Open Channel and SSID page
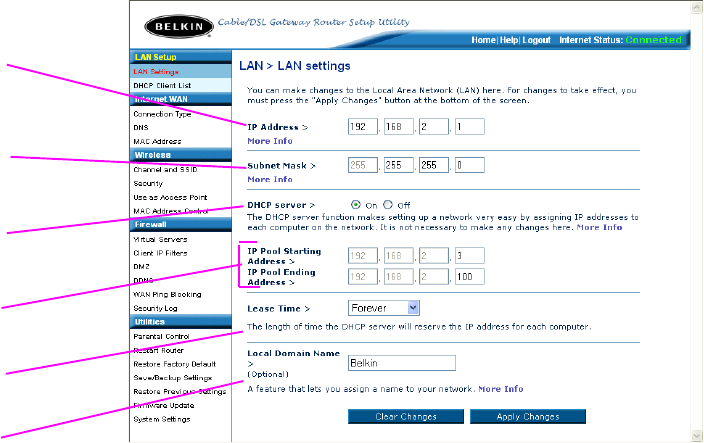The image size is (704, 443). pyautogui.click(x=165, y=169)
